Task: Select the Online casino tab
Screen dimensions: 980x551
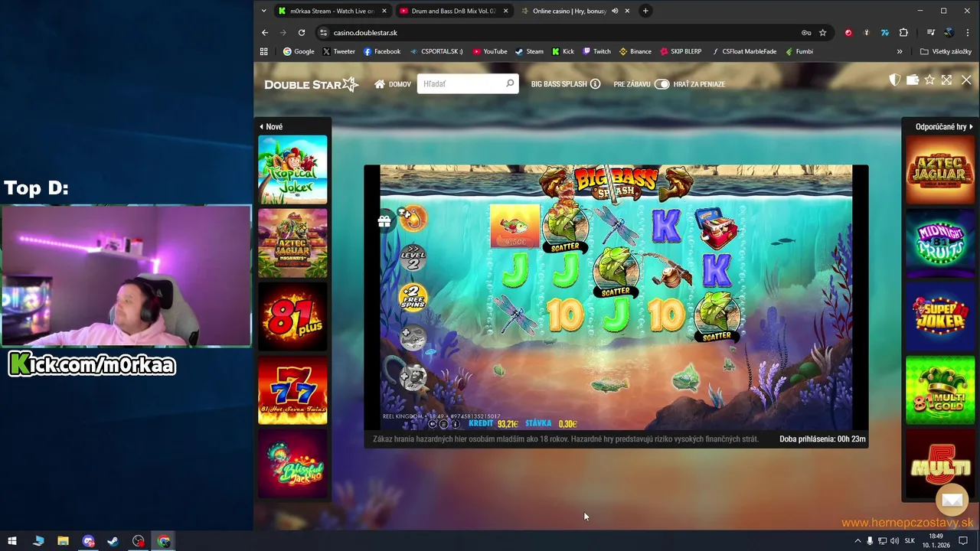Action: (x=575, y=11)
